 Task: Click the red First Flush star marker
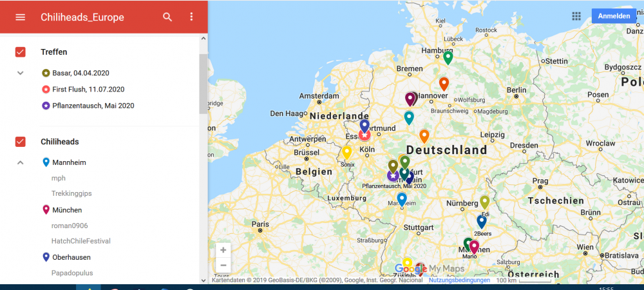point(365,135)
